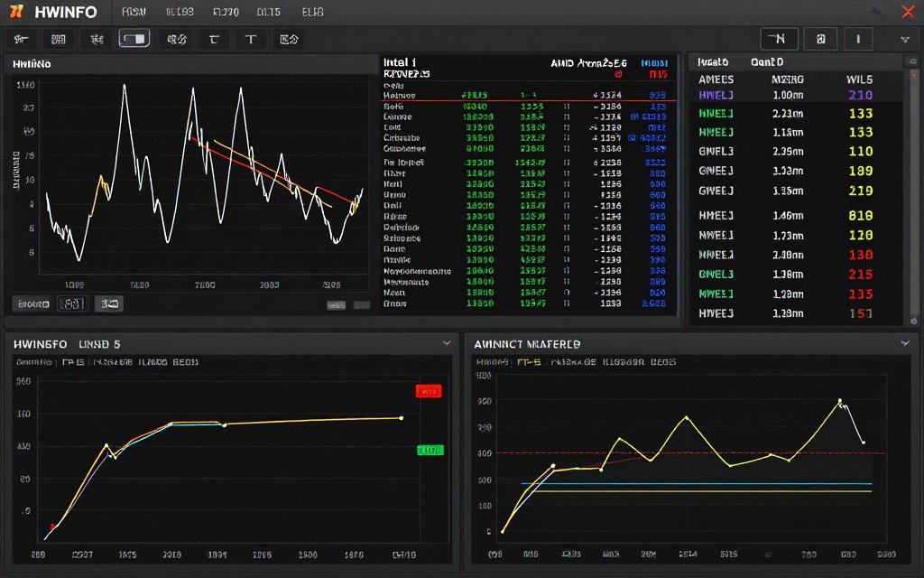This screenshot has width=924, height=578.
Task: Switch to the first tab of the right sensor list
Action: tap(713, 62)
